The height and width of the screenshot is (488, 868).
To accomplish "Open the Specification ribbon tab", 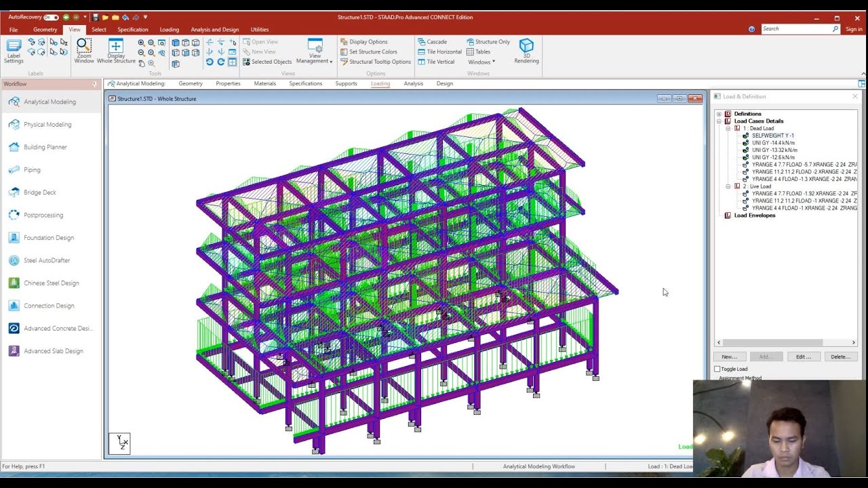I will pos(133,30).
